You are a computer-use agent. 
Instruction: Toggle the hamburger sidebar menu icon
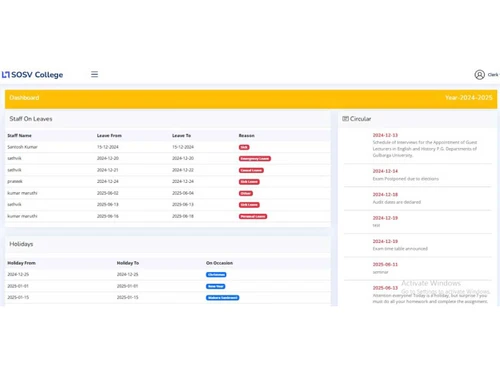pyautogui.click(x=94, y=74)
